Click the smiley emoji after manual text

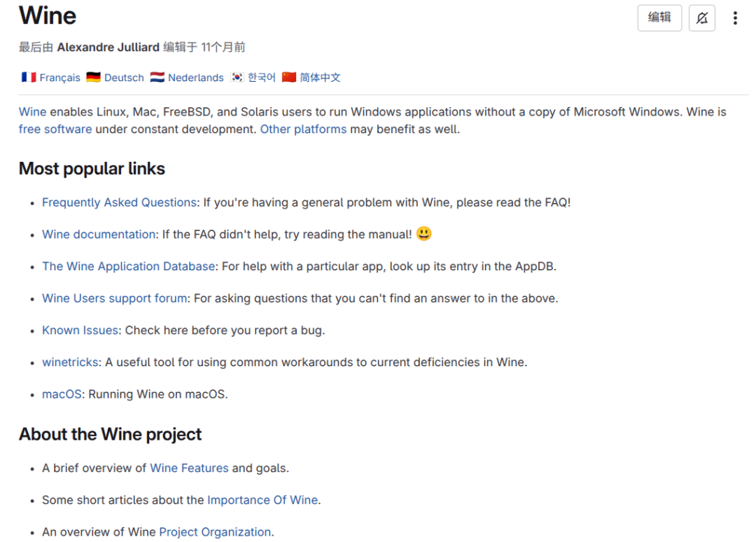point(423,233)
